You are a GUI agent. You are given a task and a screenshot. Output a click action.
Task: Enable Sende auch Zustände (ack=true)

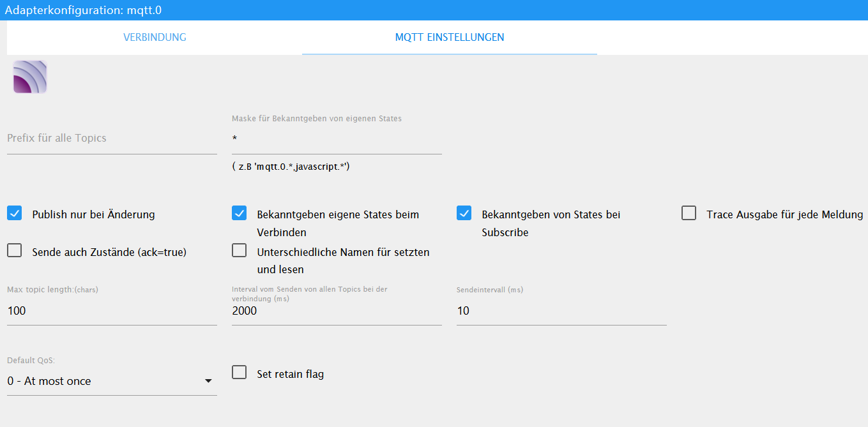(x=15, y=250)
